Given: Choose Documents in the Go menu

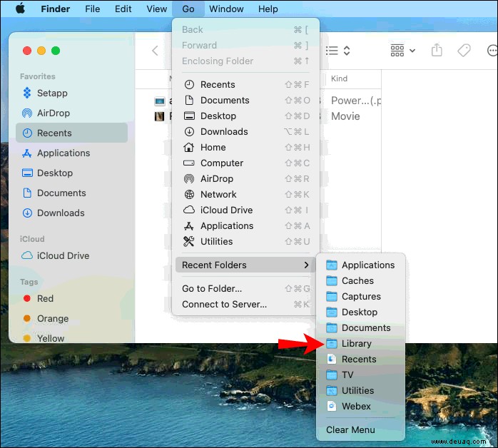Looking at the screenshot, I should (x=246, y=101).
